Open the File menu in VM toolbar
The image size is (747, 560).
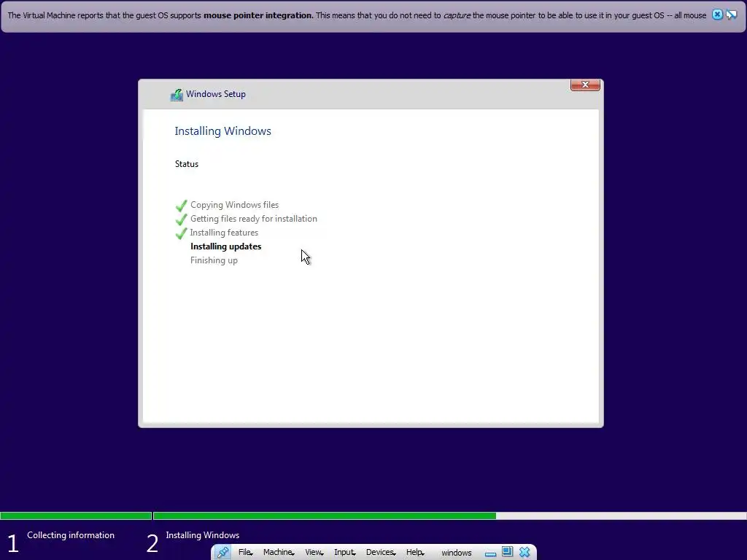[245, 553]
